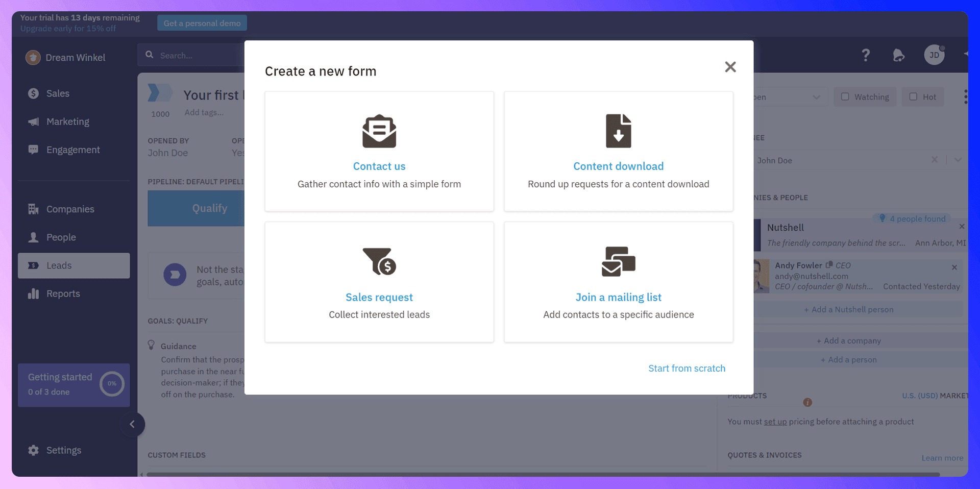Image resolution: width=980 pixels, height=489 pixels.
Task: Click the horizontal scrollbar at bottom
Action: click(x=543, y=474)
